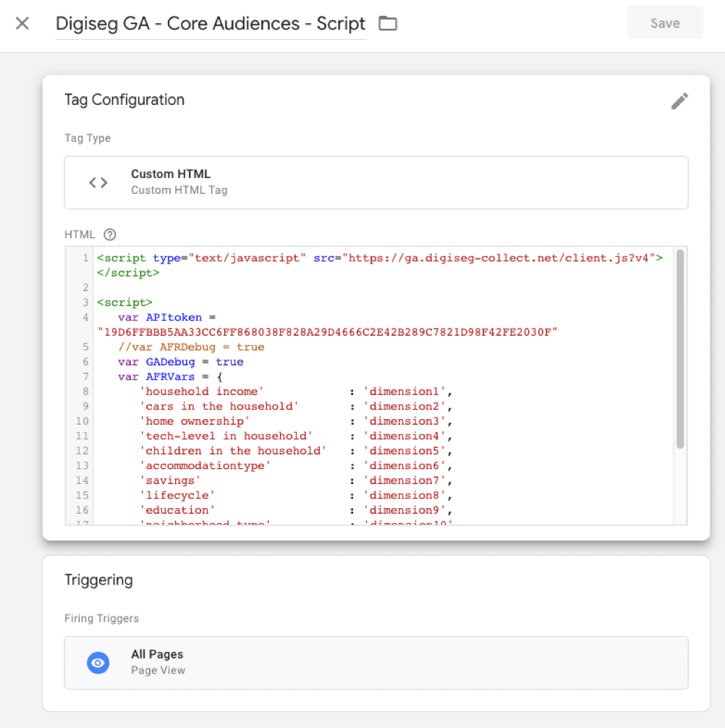This screenshot has width=725, height=728.
Task: Click the 'tech-level in household' key
Action: 226,436
